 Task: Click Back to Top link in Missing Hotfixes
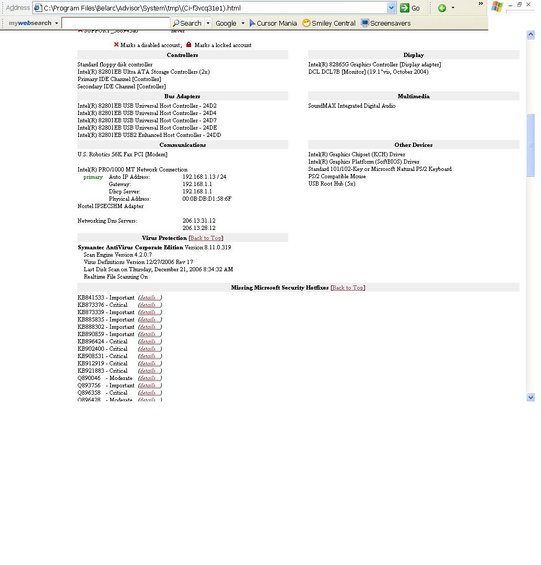point(348,288)
